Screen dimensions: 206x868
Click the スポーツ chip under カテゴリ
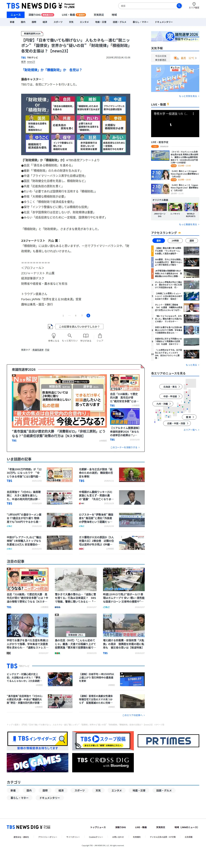pyautogui.click(x=80, y=791)
